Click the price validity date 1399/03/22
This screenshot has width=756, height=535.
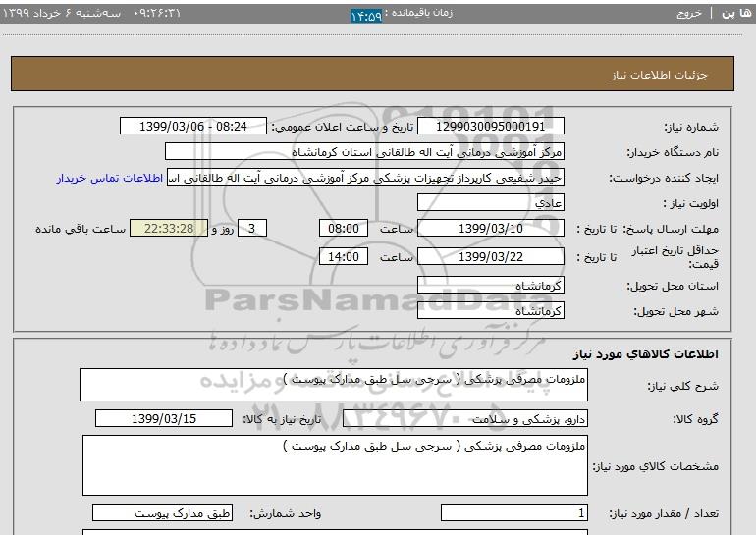point(490,257)
